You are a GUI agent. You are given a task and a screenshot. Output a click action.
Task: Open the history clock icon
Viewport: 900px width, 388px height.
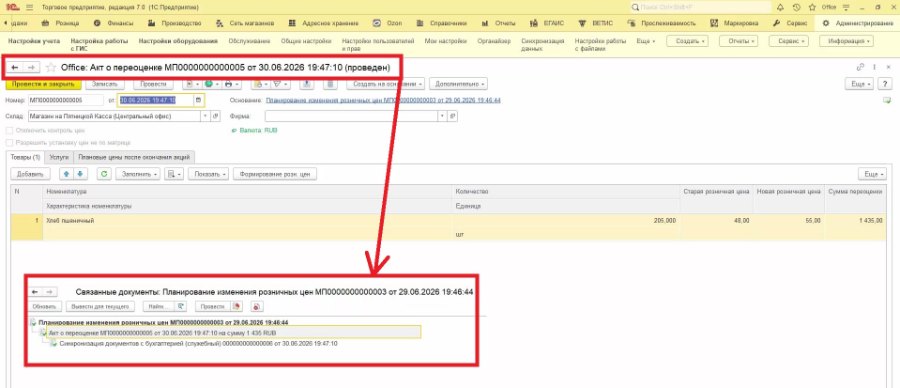point(796,7)
